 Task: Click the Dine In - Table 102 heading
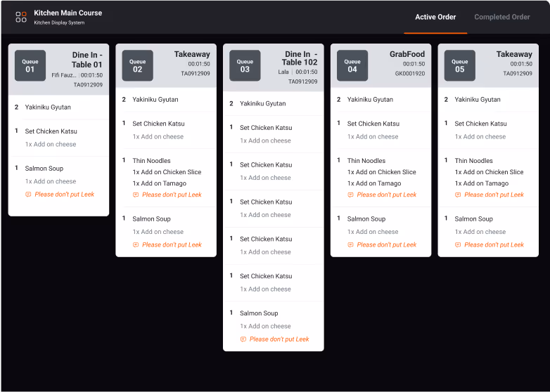coord(300,58)
